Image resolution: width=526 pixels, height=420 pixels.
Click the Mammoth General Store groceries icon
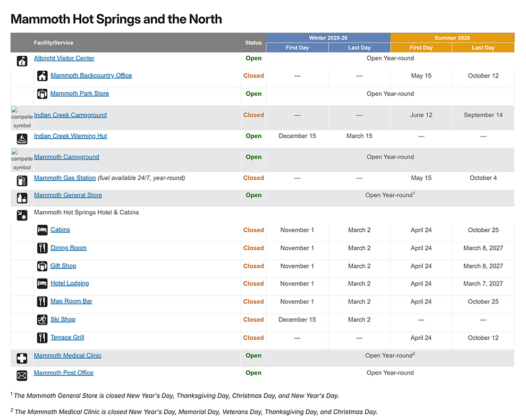[x=22, y=198]
